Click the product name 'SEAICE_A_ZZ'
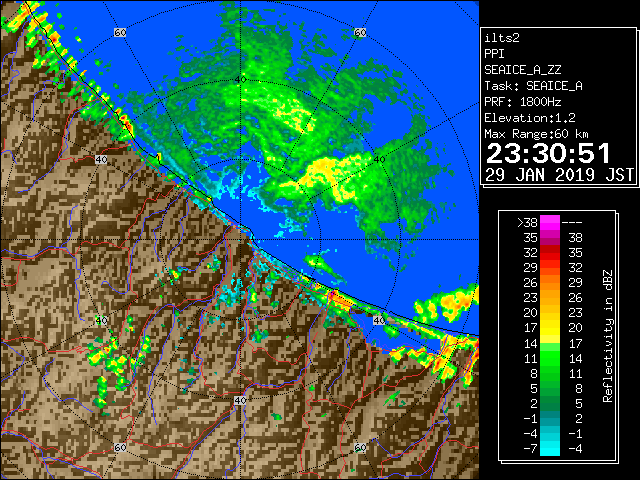 522,70
